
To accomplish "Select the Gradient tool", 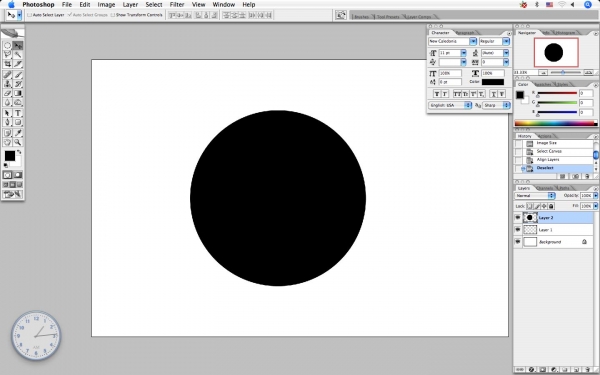I will coord(18,93).
